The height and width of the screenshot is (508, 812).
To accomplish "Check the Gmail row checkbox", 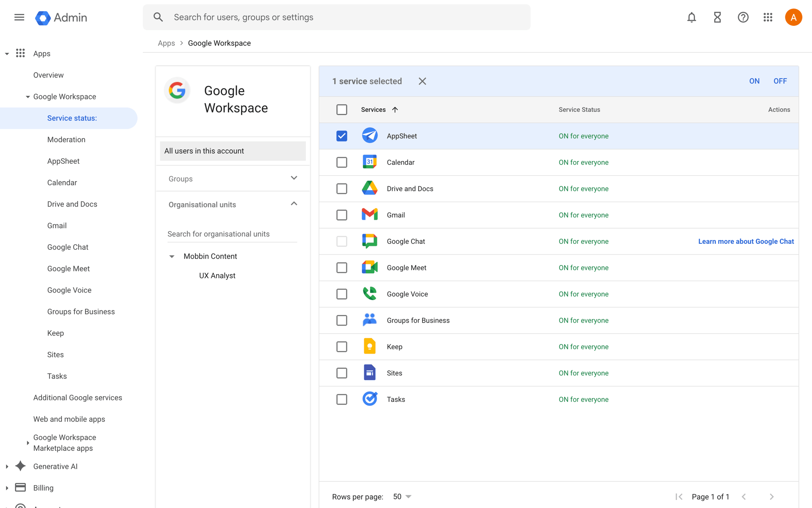I will tap(342, 215).
